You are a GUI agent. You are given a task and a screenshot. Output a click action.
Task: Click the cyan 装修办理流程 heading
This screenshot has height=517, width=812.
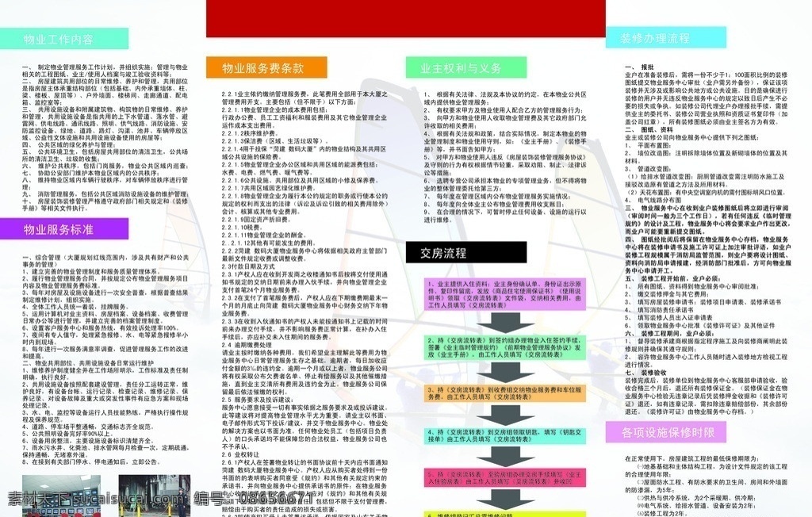[666, 38]
